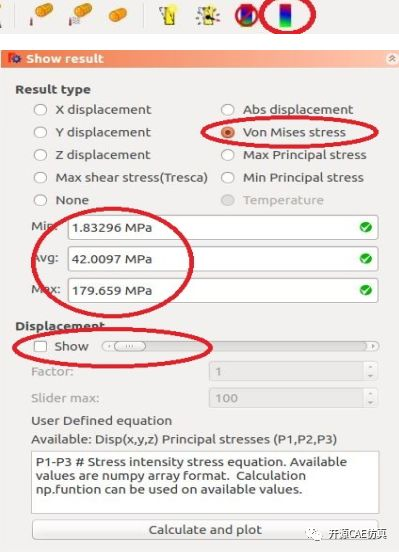Click the gear icon in Show result header
Viewport: 399px width, 552px height.
coord(14,58)
